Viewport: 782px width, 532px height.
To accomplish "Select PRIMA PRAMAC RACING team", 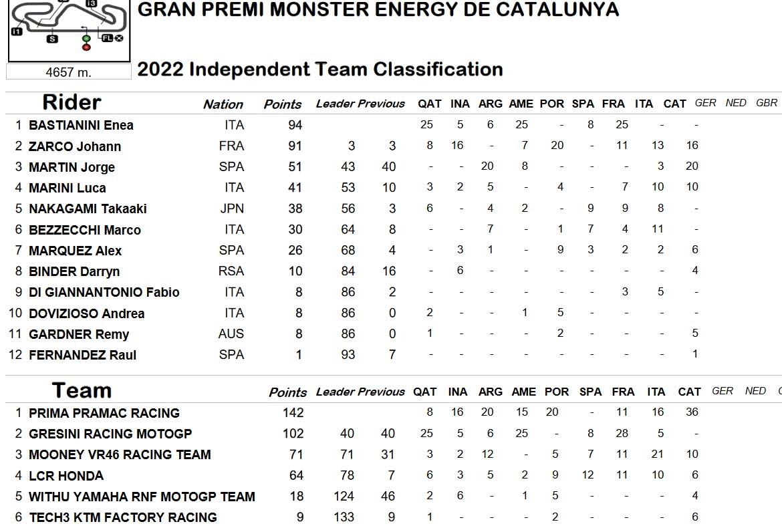I will click(104, 413).
